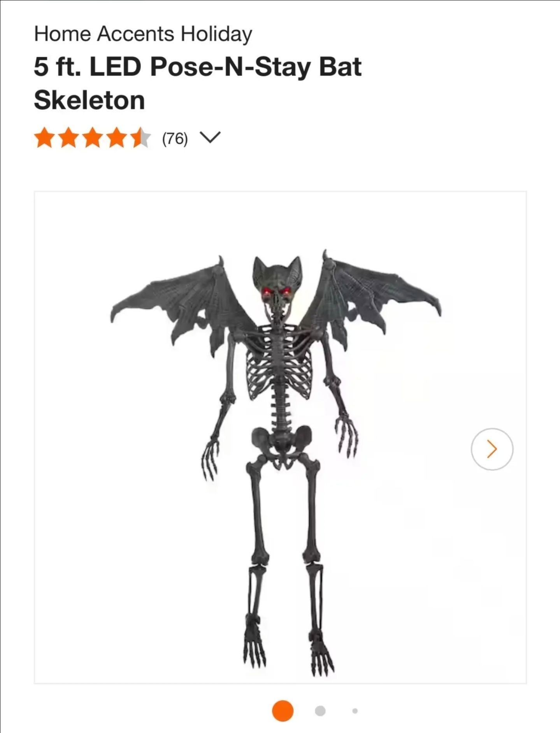
Task: Click the skeleton's left clawed hand
Action: pyautogui.click(x=210, y=458)
